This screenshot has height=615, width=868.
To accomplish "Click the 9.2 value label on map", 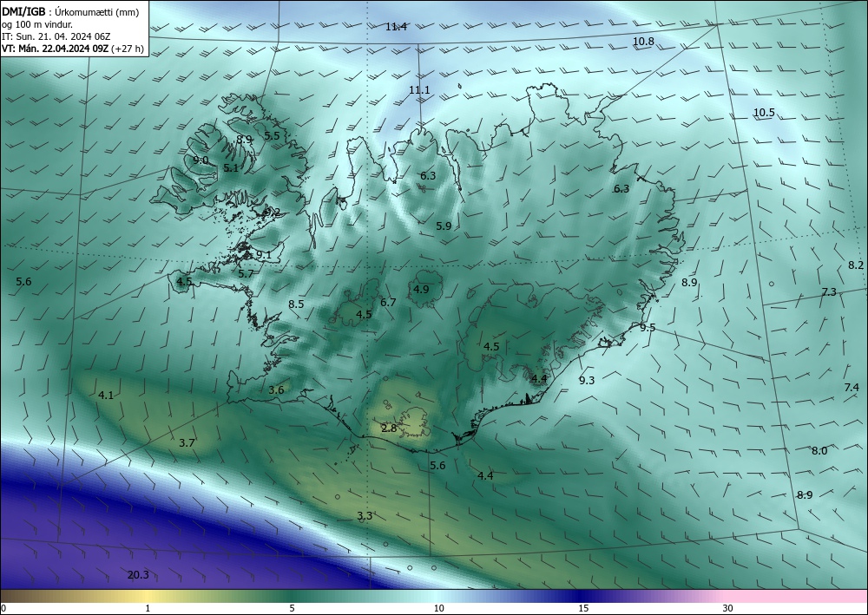I will [x=272, y=212].
